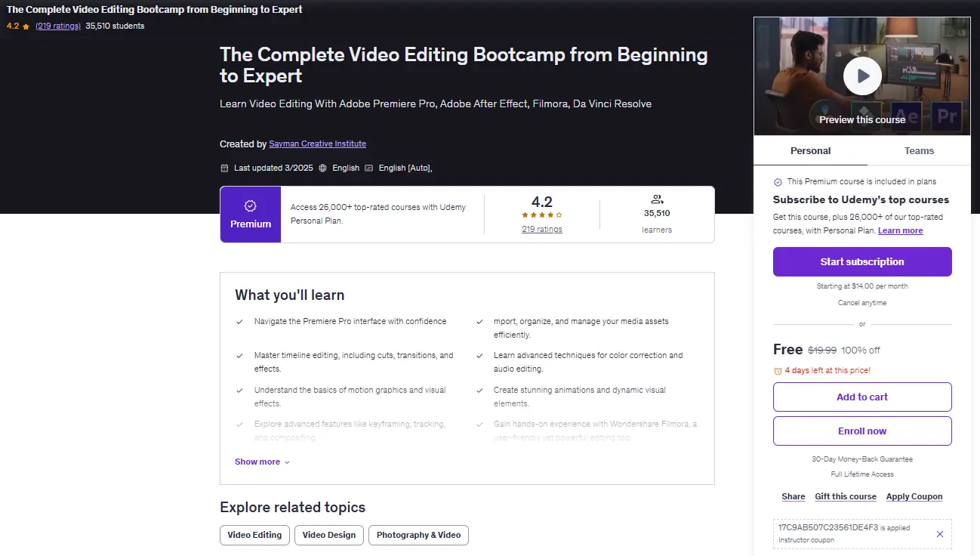980x556 pixels.
Task: Select the Video Design topic chip
Action: point(329,535)
